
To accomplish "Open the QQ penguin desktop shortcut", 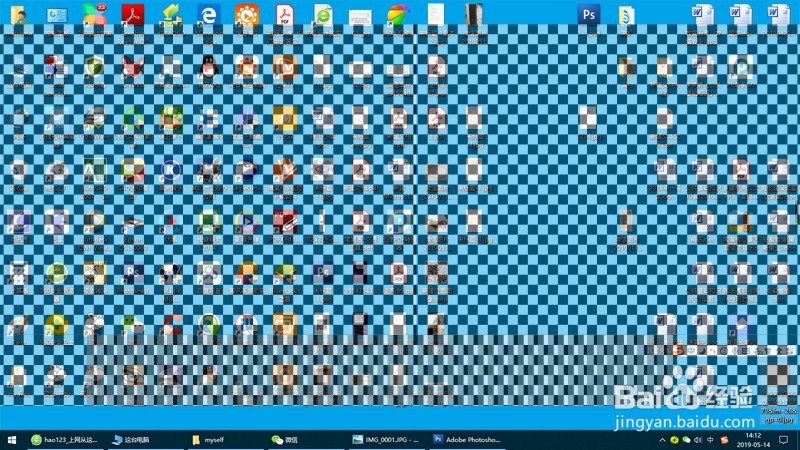I will coord(209,67).
